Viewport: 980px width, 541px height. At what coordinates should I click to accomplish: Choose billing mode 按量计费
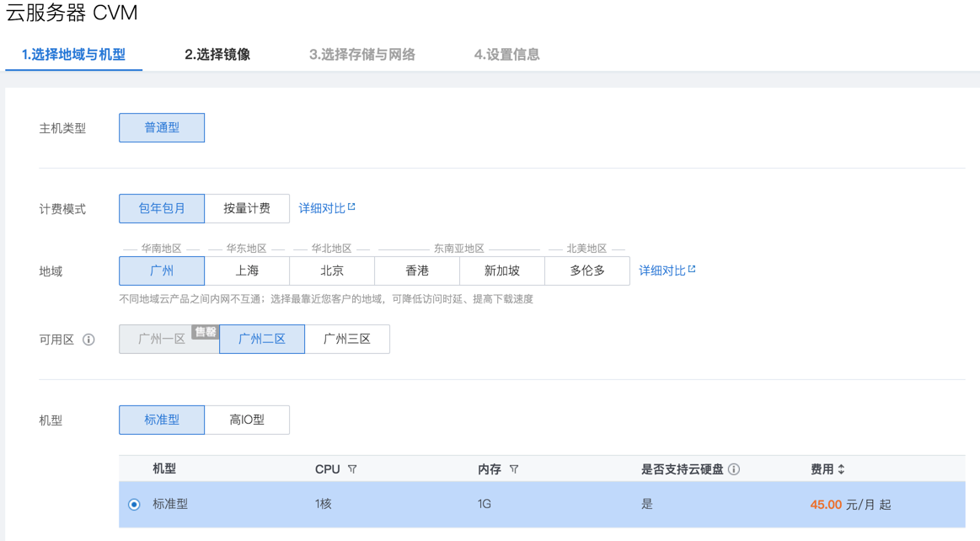tap(247, 208)
